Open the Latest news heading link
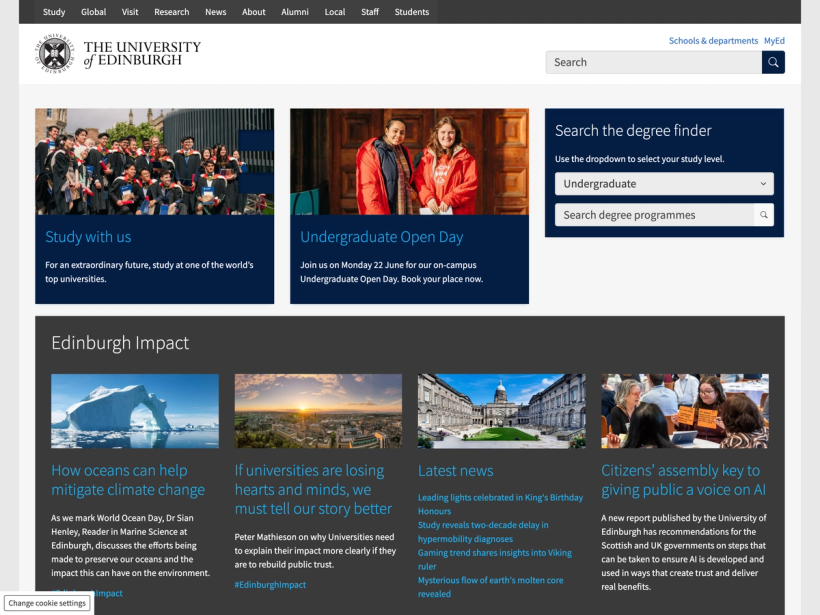 [x=455, y=471]
